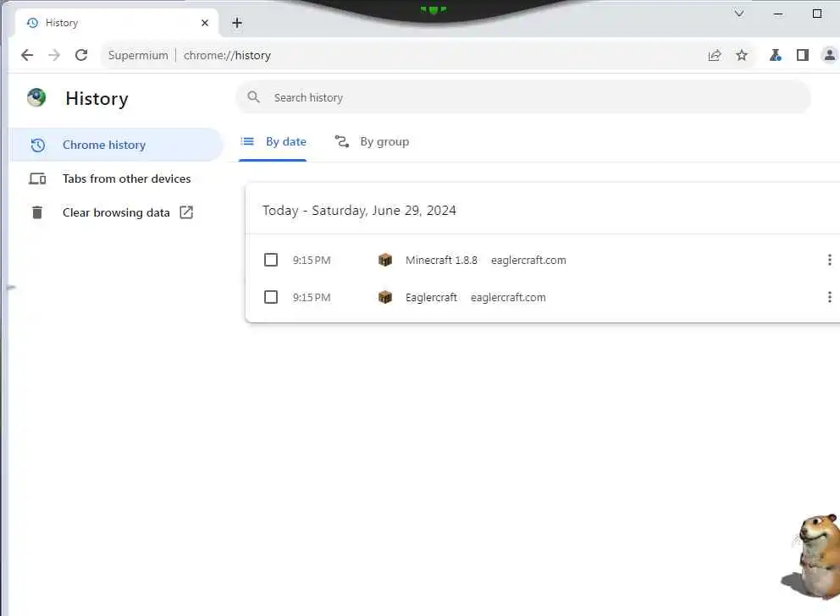
Task: Click the eaglercraft.com domain beside Minecraft 1.8.8
Action: (x=528, y=260)
